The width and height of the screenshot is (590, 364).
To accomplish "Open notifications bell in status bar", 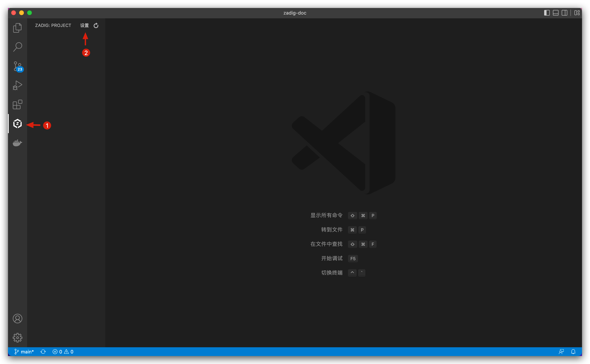I will pos(573,352).
